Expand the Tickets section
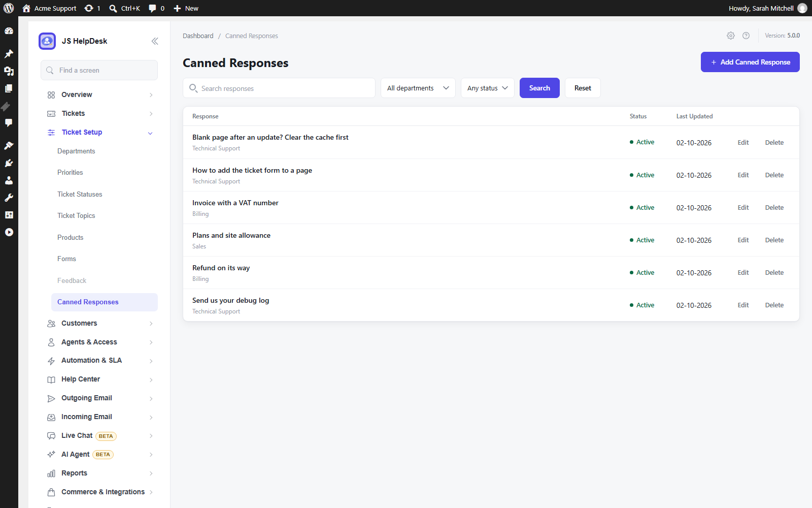This screenshot has width=812, height=508. click(100, 114)
